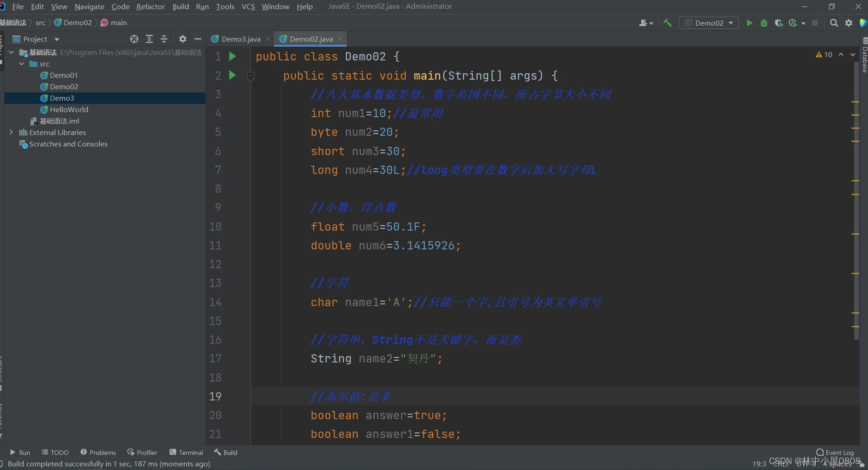Click the 10 warnings indicator

(824, 54)
